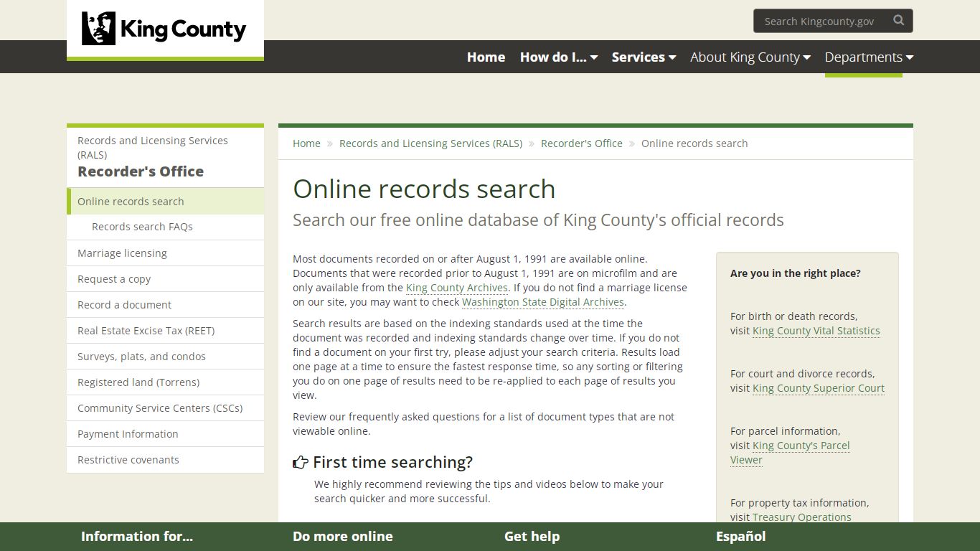Open Record a document sidebar item
The width and height of the screenshot is (980, 551).
pyautogui.click(x=165, y=305)
